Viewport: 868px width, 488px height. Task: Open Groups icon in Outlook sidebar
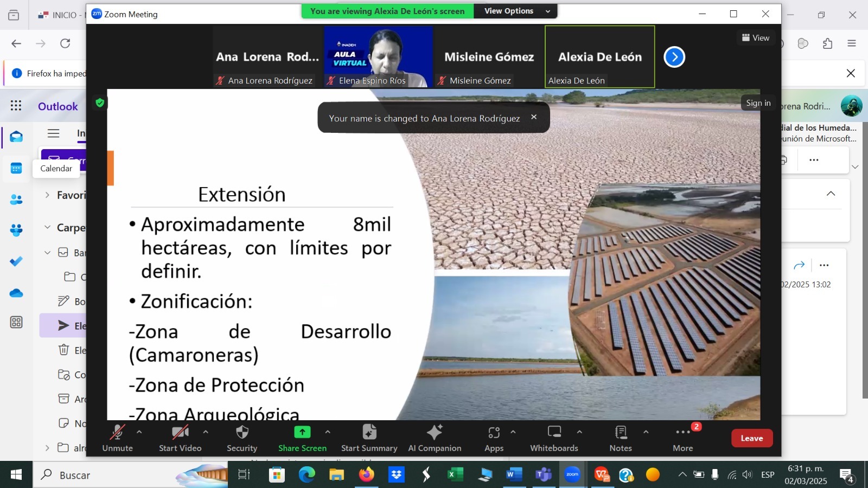[x=16, y=230]
